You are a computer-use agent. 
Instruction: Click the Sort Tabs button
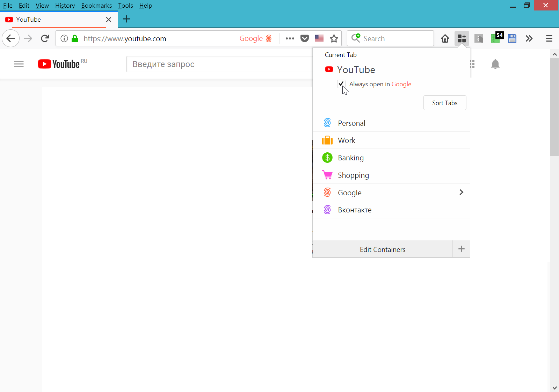pyautogui.click(x=445, y=103)
